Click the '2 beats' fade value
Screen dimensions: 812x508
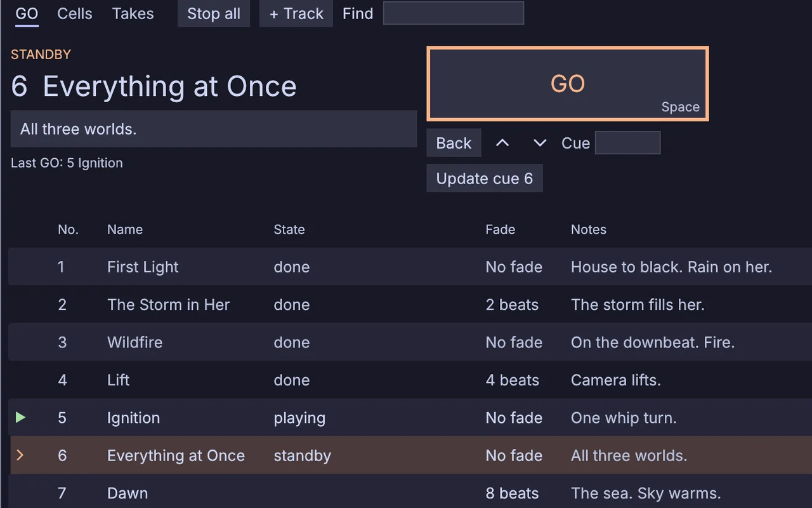512,304
